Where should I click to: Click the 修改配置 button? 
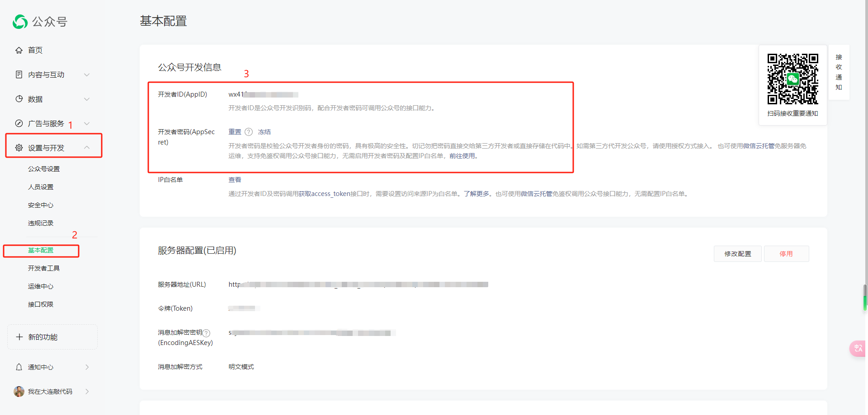click(x=738, y=254)
